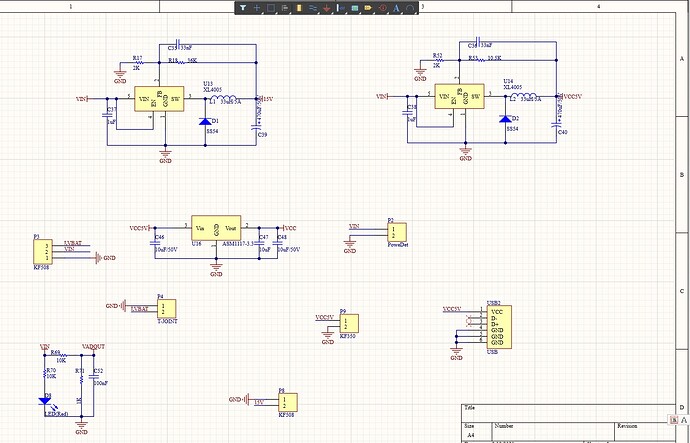The image size is (690, 443).
Task: Click the red power port tool
Action: click(x=328, y=7)
